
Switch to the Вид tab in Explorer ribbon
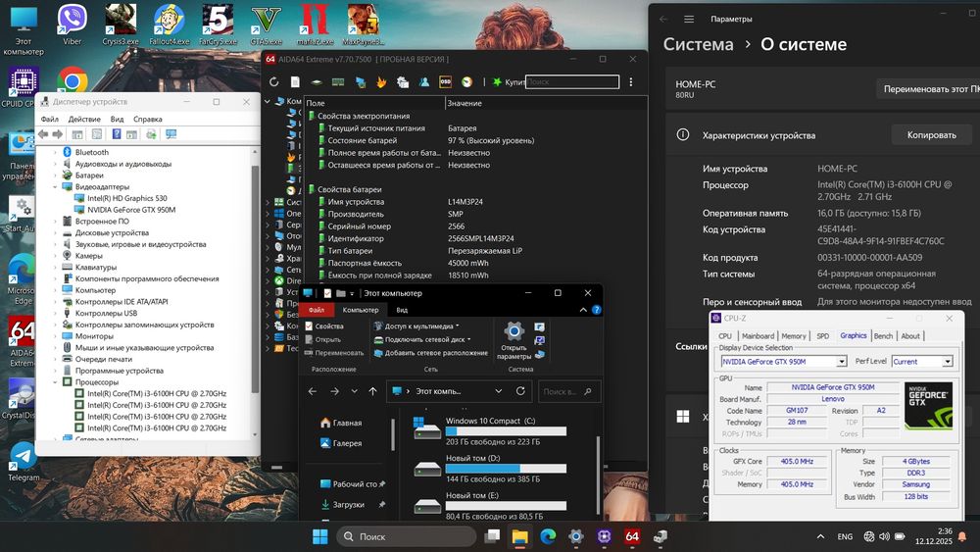tap(402, 310)
